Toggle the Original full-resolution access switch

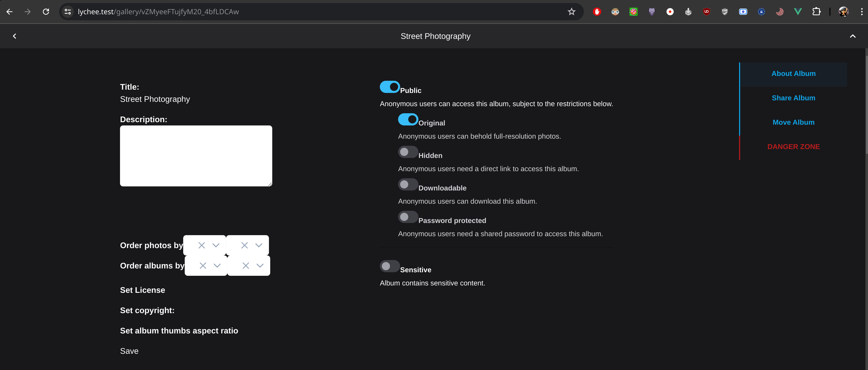[x=407, y=119]
